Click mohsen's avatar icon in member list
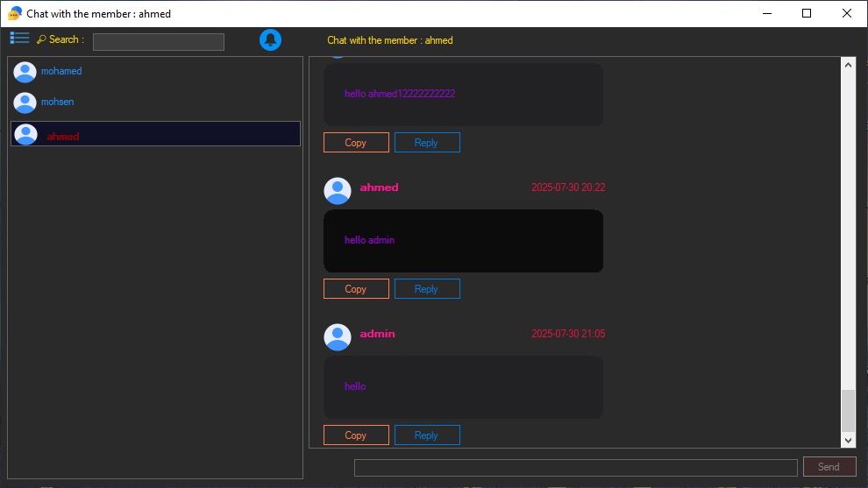Image resolution: width=868 pixels, height=488 pixels. coord(25,103)
